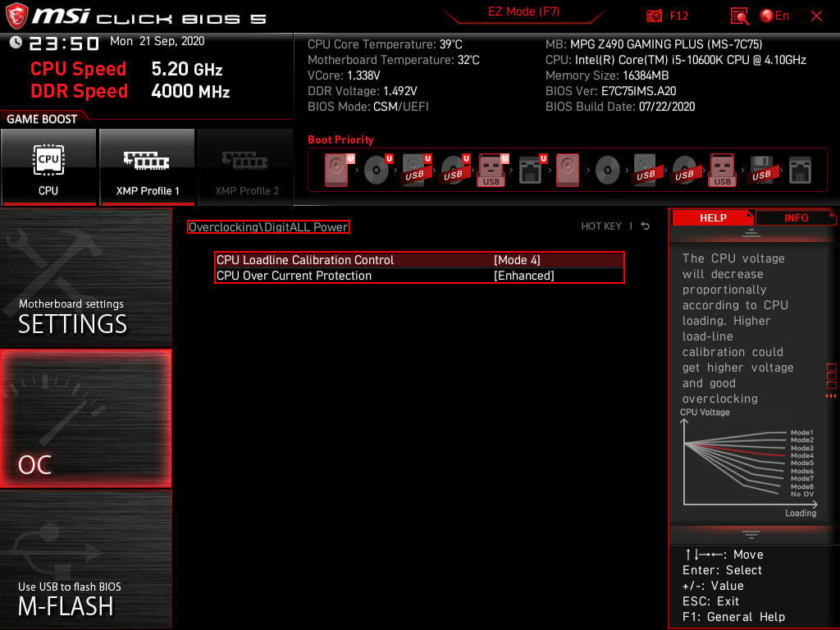Click the date Mon 21 Sep, 2020
The width and height of the screenshot is (840, 630).
point(157,41)
